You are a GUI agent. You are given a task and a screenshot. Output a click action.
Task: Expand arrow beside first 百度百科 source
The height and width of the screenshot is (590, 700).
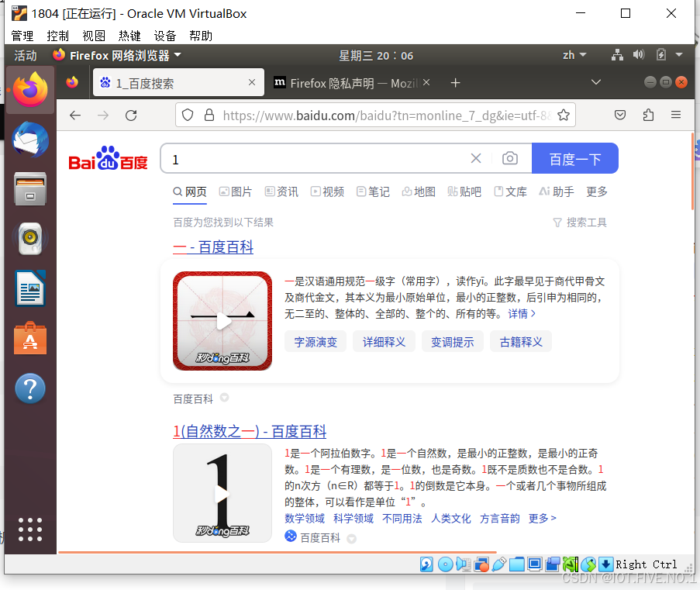click(225, 397)
